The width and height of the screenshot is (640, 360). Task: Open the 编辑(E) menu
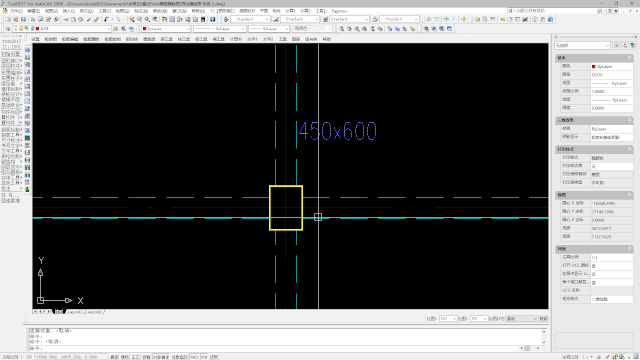click(33, 11)
